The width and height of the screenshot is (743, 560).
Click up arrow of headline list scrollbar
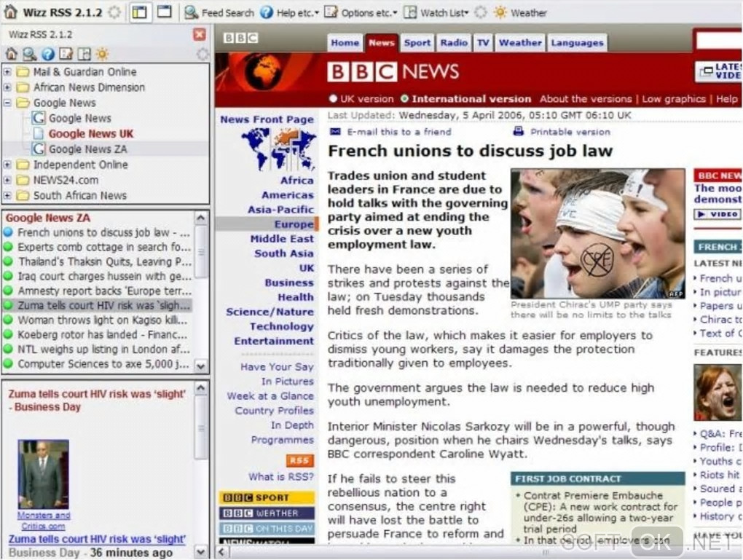(201, 218)
